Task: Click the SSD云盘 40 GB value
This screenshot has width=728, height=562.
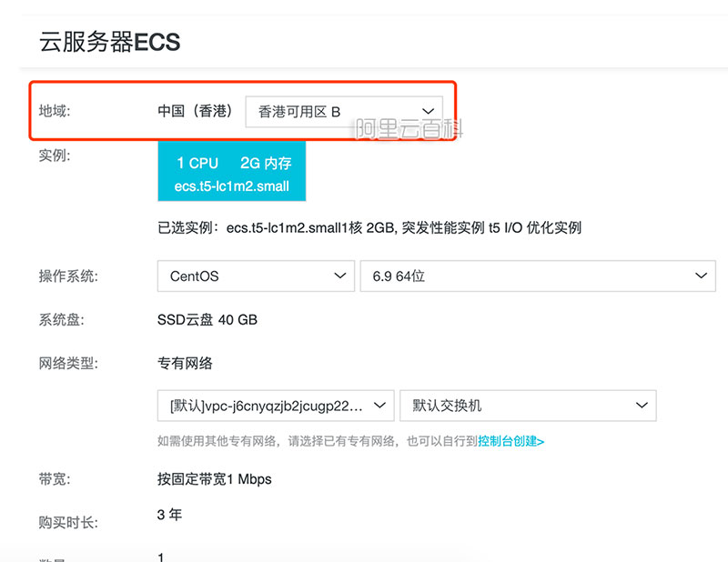Action: (207, 320)
